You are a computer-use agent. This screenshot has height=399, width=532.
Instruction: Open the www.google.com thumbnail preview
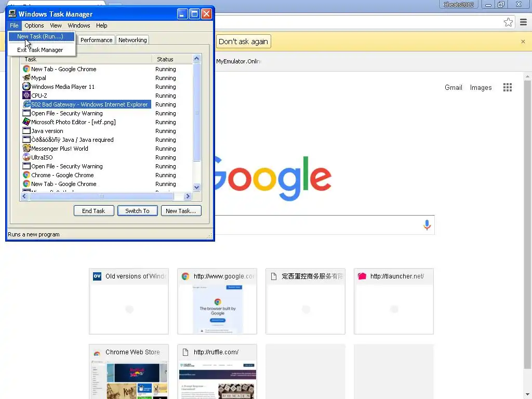pyautogui.click(x=217, y=309)
